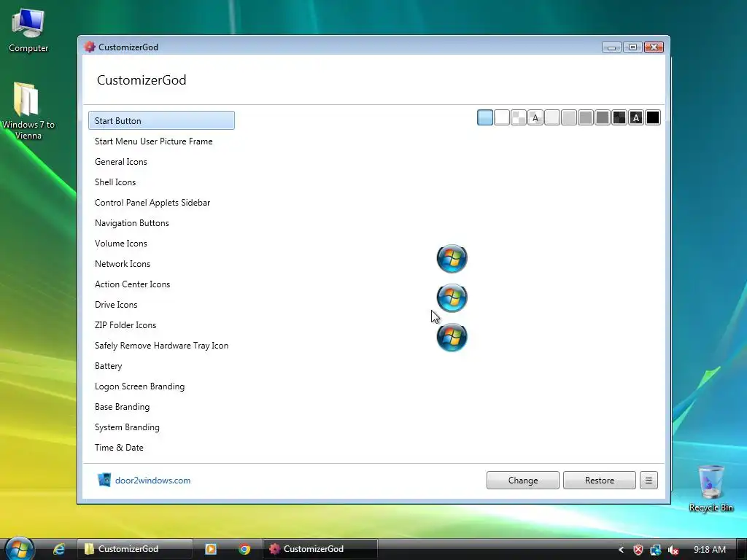Open System Branding section

[127, 427]
